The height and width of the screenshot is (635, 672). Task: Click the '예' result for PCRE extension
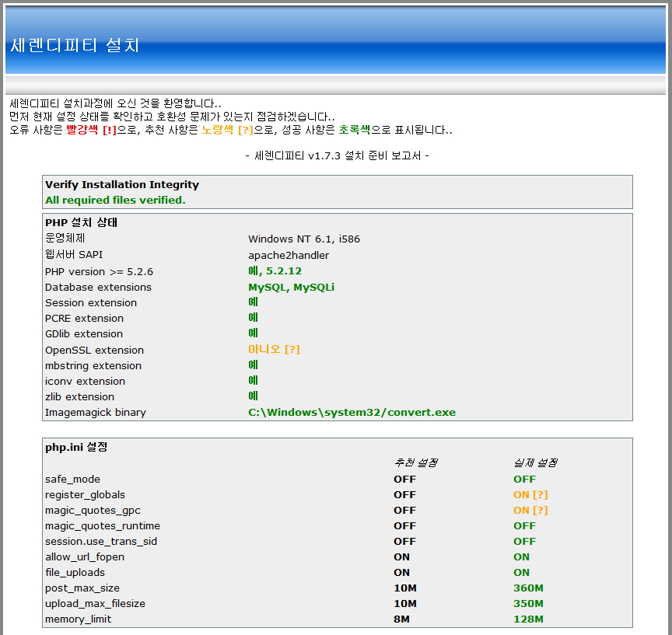click(x=254, y=317)
